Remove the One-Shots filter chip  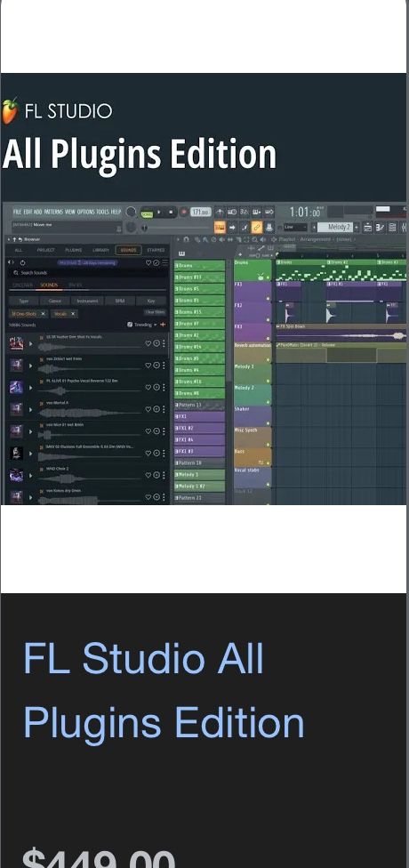[x=42, y=314]
